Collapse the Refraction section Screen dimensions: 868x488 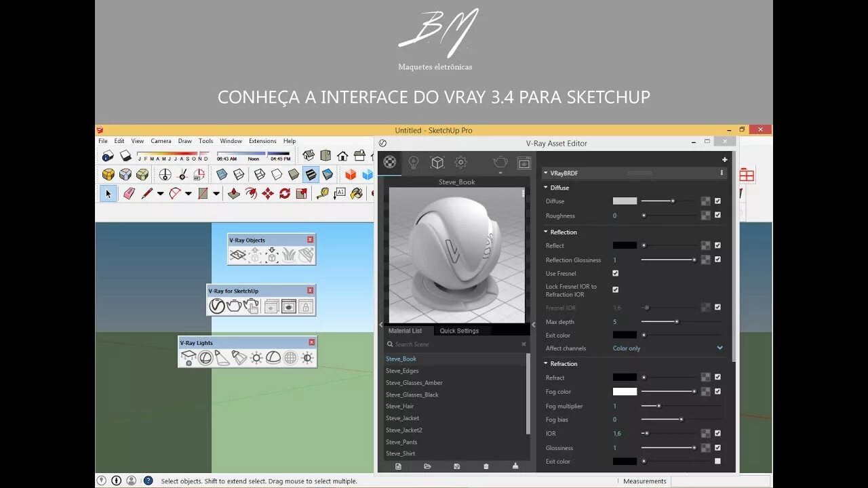pos(546,363)
